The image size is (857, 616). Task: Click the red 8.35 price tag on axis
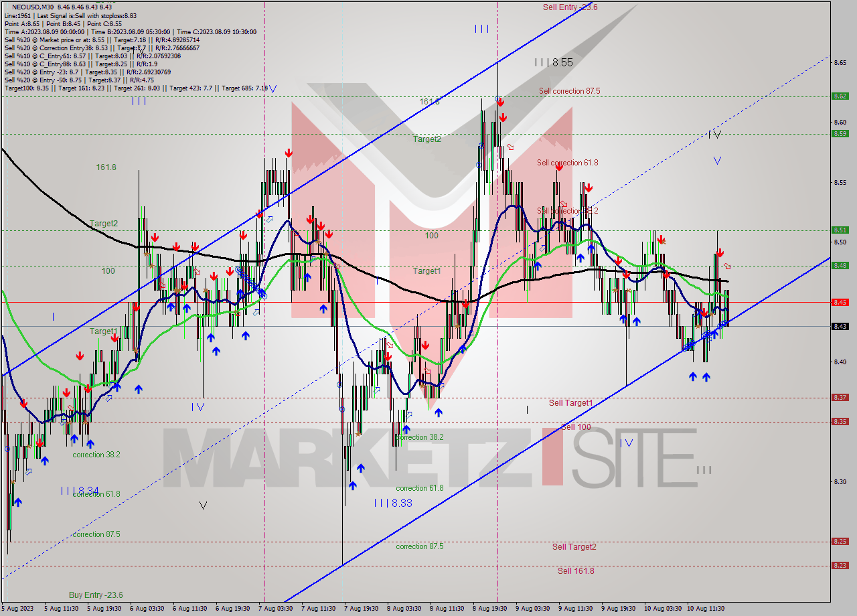click(840, 422)
